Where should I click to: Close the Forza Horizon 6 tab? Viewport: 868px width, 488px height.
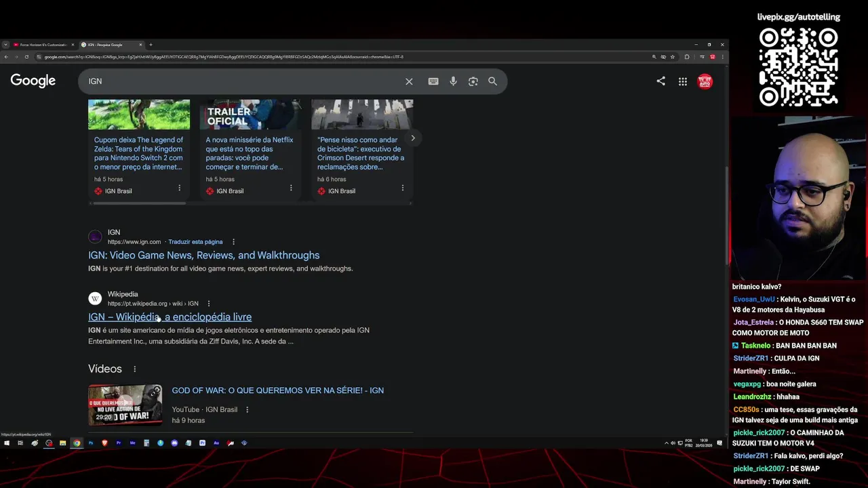click(x=73, y=45)
